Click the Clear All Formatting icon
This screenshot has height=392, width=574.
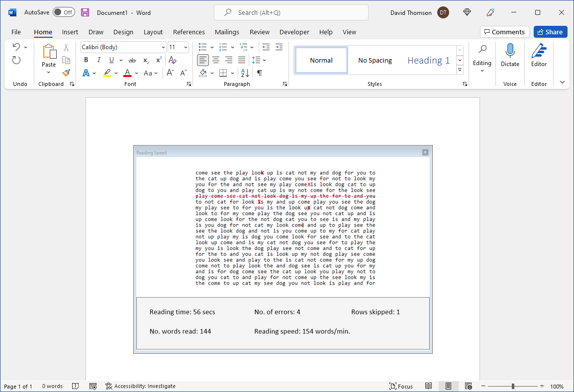(x=173, y=60)
